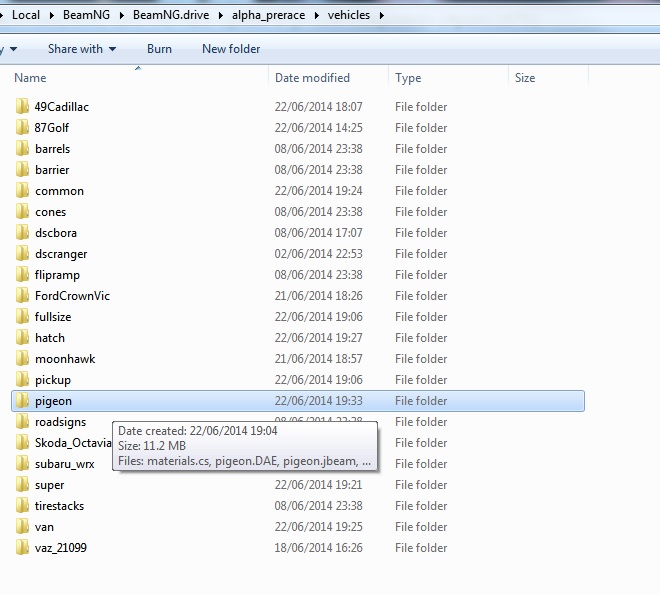The height and width of the screenshot is (595, 660).
Task: Expand the arrow after Local in address bar
Action: pos(51,16)
